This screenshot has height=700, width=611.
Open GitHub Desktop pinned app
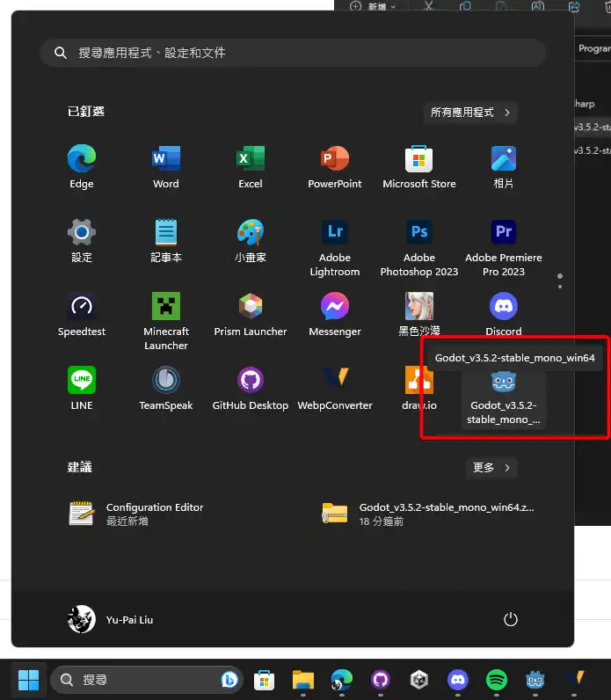point(251,388)
